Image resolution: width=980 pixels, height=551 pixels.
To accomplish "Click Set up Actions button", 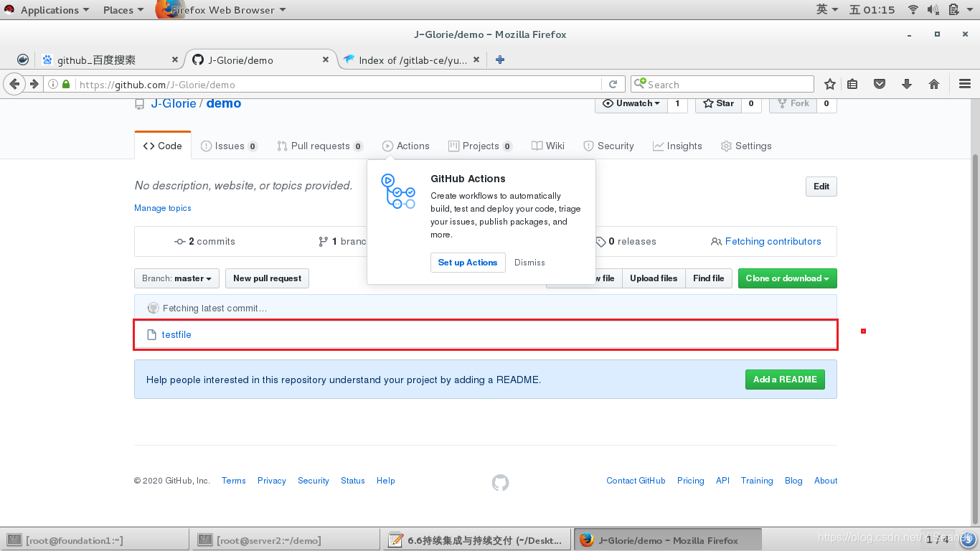I will [x=468, y=263].
